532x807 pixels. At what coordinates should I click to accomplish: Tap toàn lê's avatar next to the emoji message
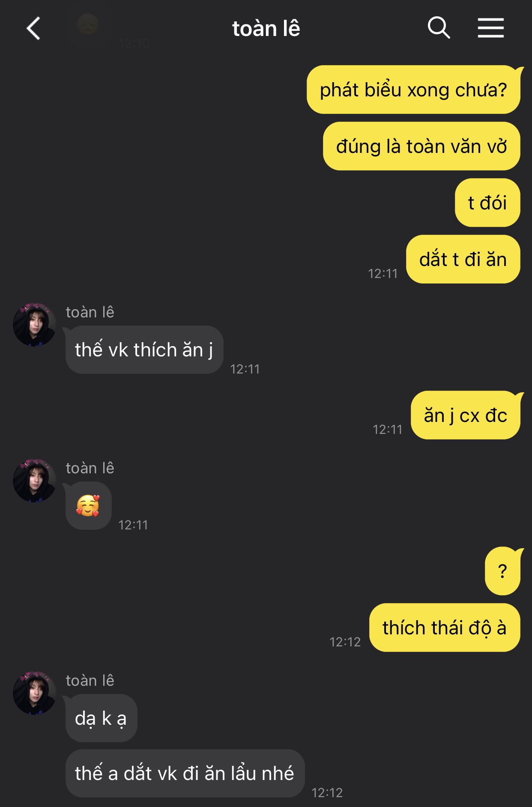[x=35, y=480]
